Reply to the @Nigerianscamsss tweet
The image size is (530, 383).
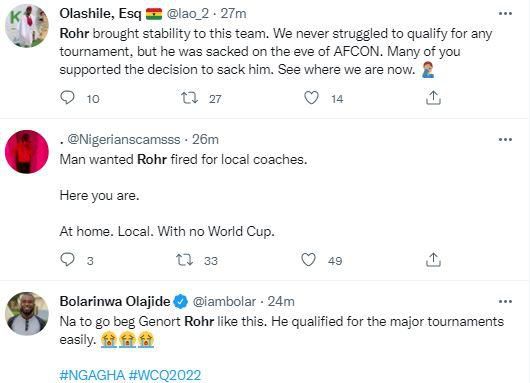(x=67, y=260)
